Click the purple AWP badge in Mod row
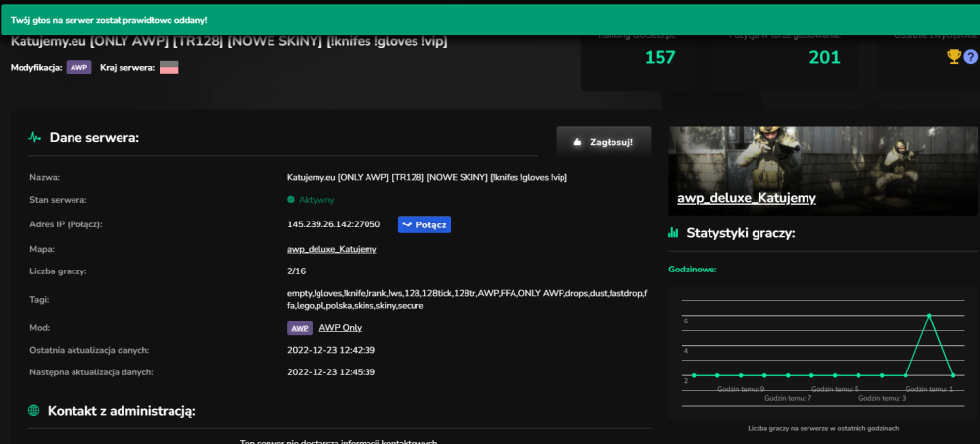Screen dimensions: 980x444 299,328
